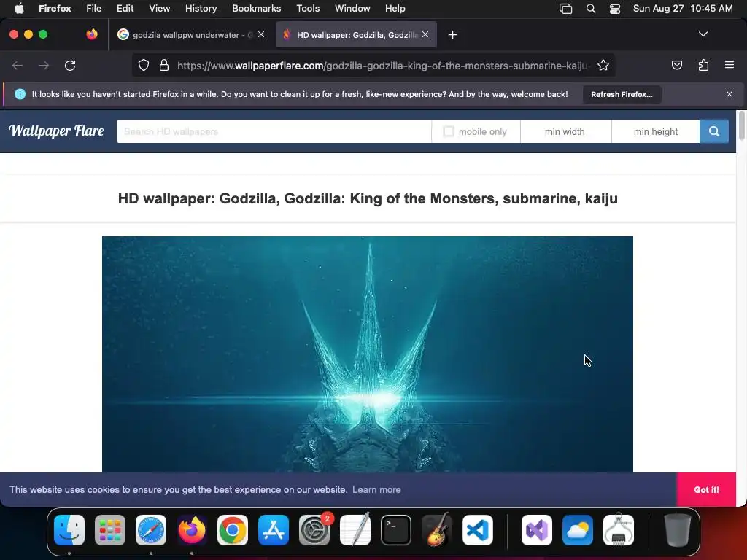Open the Window menu
The width and height of the screenshot is (747, 560).
(x=352, y=8)
